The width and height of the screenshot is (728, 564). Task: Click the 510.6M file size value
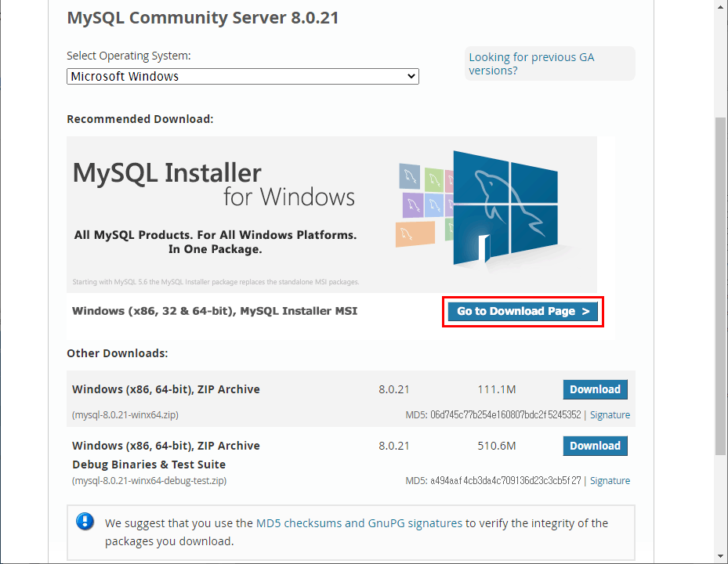(x=496, y=446)
